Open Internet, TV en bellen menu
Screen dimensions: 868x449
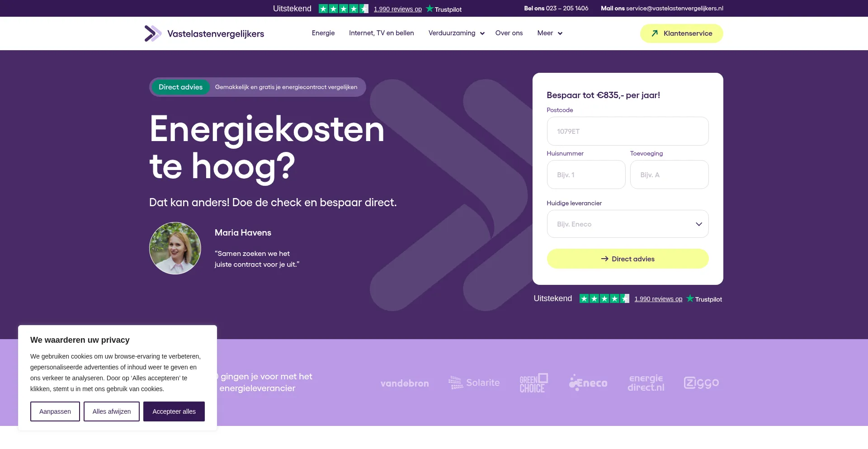[x=382, y=33]
